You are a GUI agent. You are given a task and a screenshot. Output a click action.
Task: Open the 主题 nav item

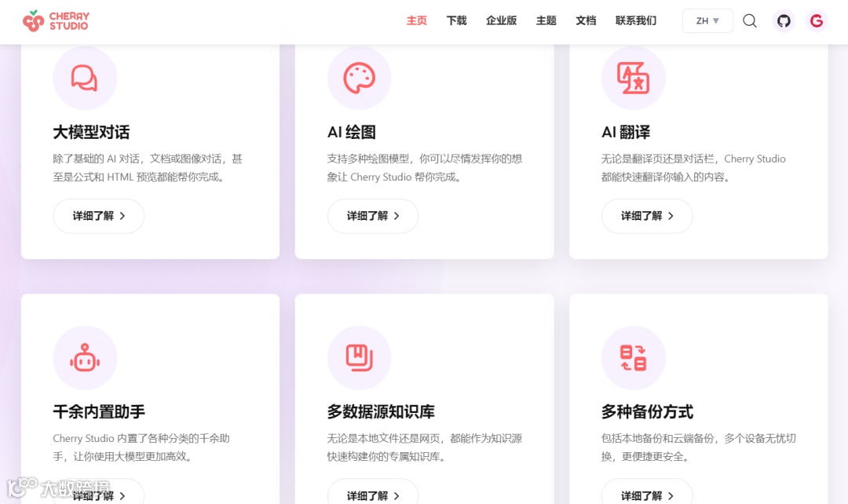[546, 20]
